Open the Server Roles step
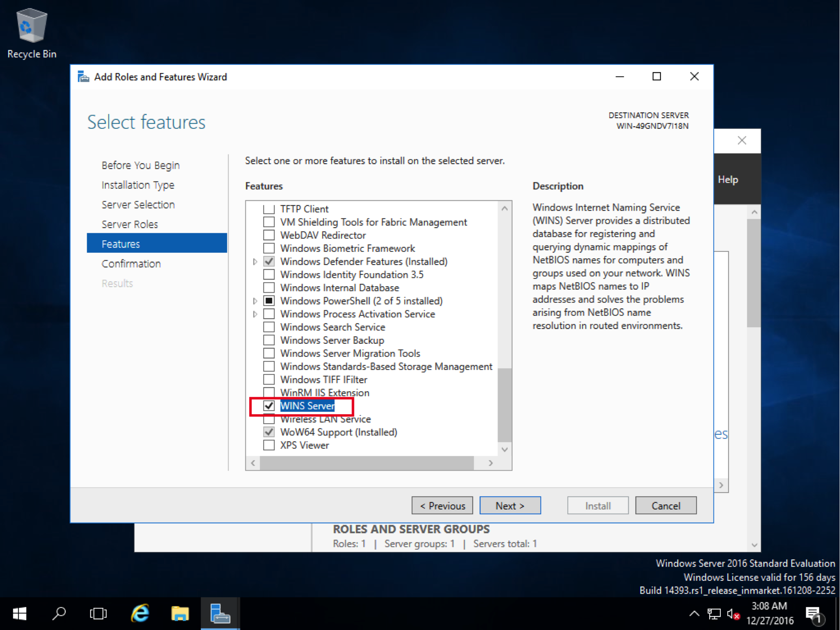Screen dimensions: 840x630 click(130, 224)
